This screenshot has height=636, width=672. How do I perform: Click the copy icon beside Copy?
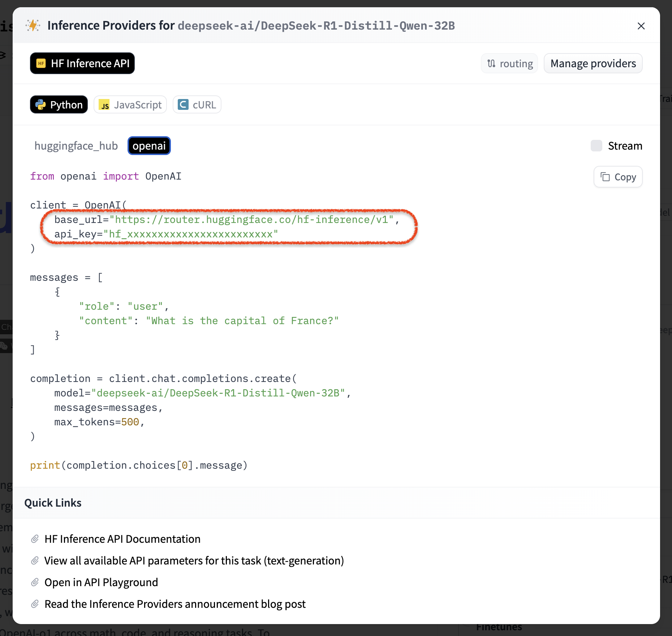point(605,177)
